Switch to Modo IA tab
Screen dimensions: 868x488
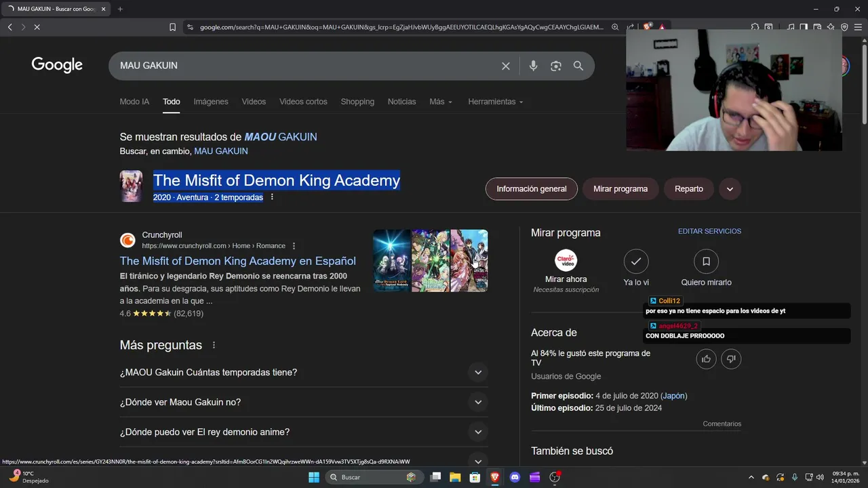[134, 102]
